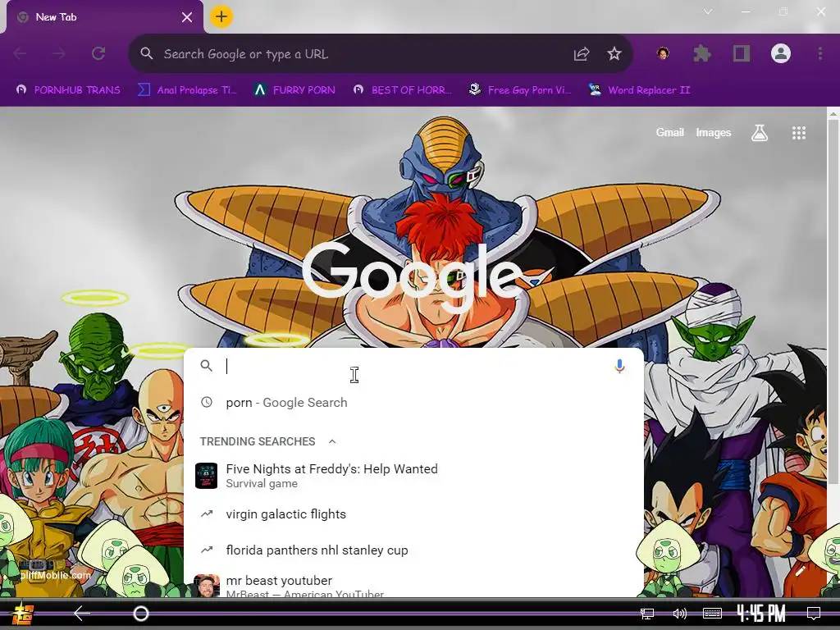Open network status icon in system tray
The width and height of the screenshot is (840, 630).
pyautogui.click(x=647, y=614)
